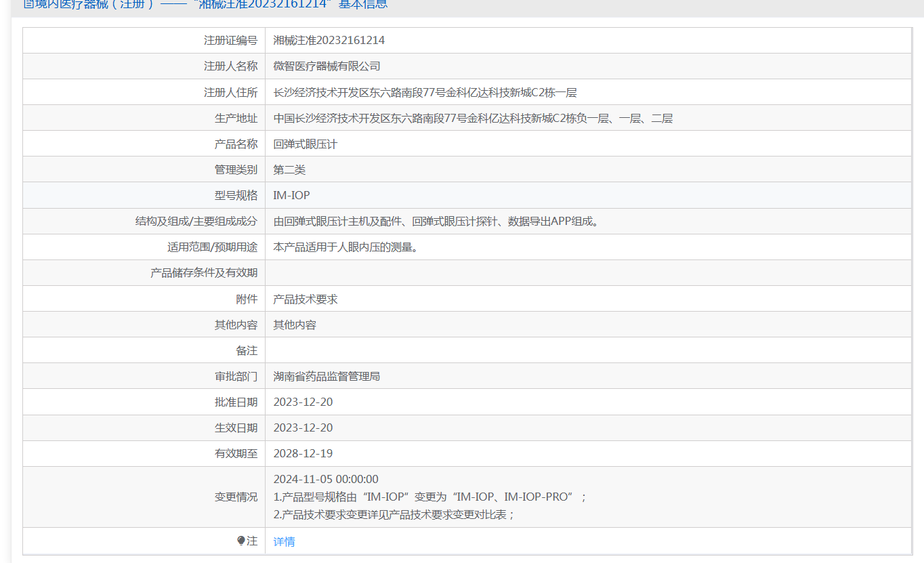Select the model value IM-IOP
The height and width of the screenshot is (563, 924).
[291, 196]
